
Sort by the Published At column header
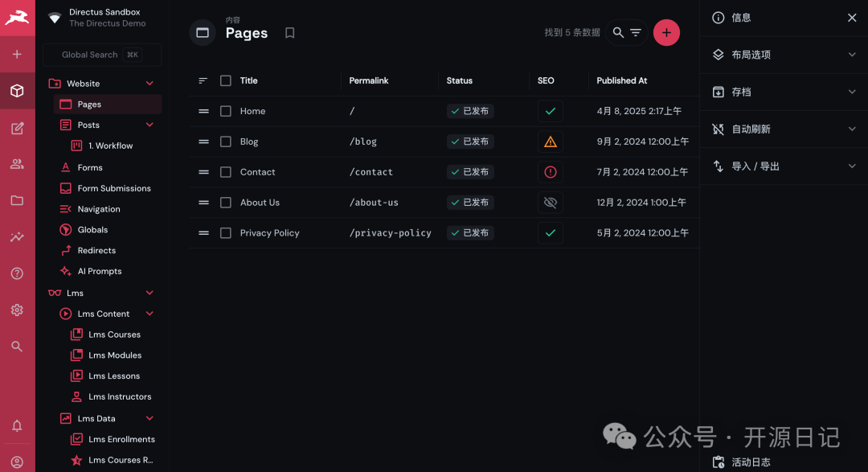click(621, 81)
